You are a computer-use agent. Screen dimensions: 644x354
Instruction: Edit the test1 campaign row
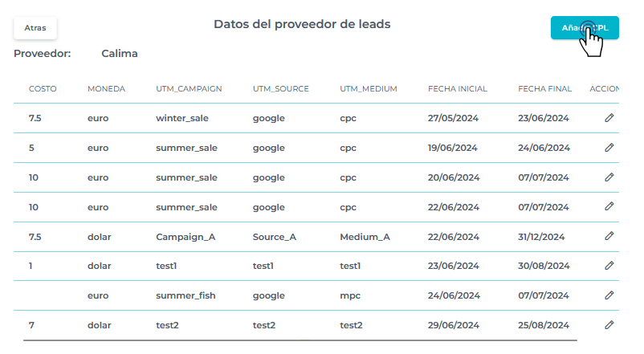[x=609, y=266]
